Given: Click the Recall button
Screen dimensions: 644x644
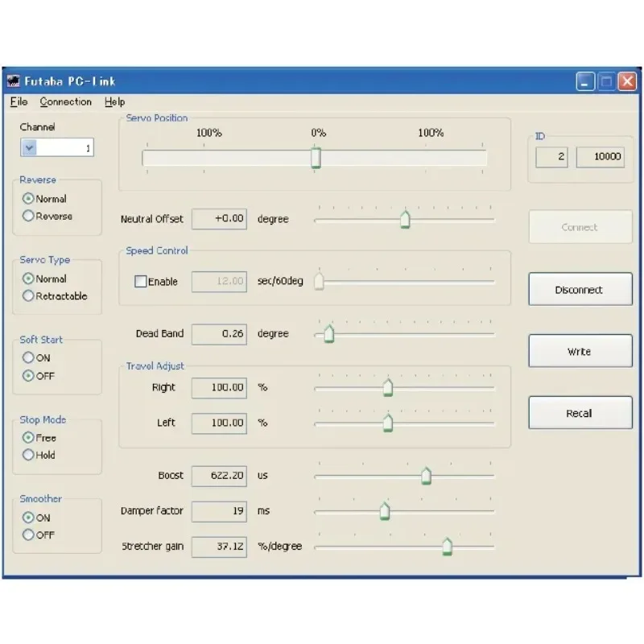Looking at the screenshot, I should point(580,413).
